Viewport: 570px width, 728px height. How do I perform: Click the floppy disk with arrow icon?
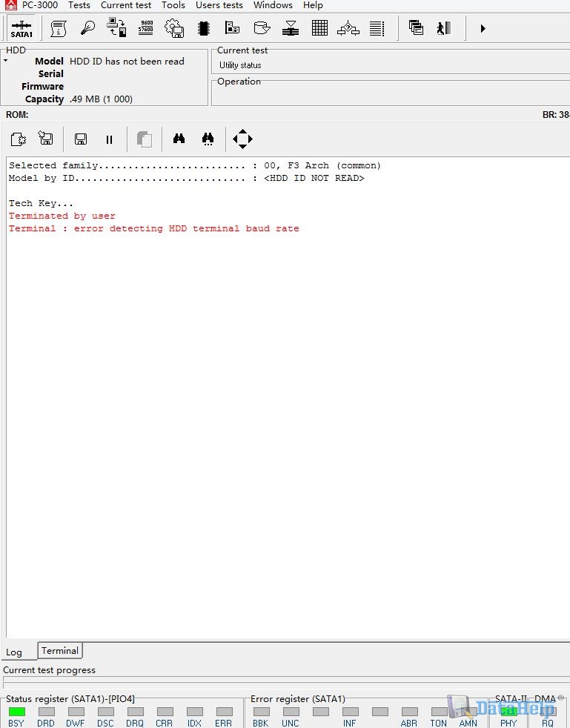click(x=46, y=139)
